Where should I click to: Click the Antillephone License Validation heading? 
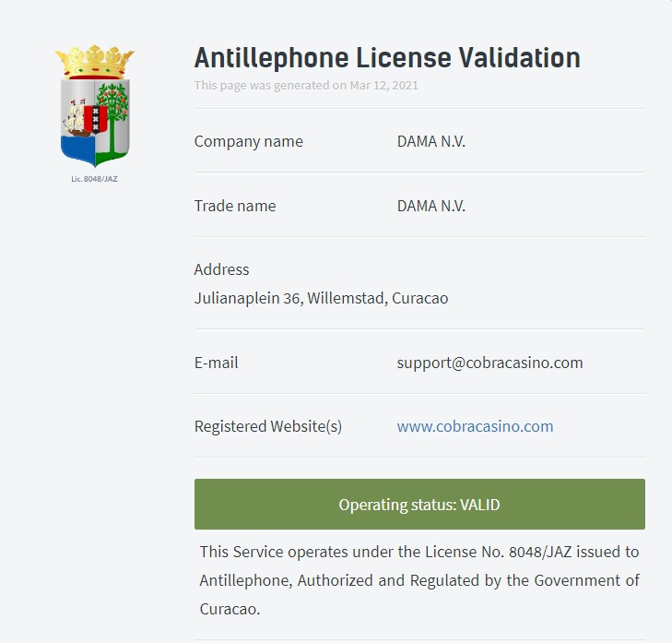[x=387, y=58]
